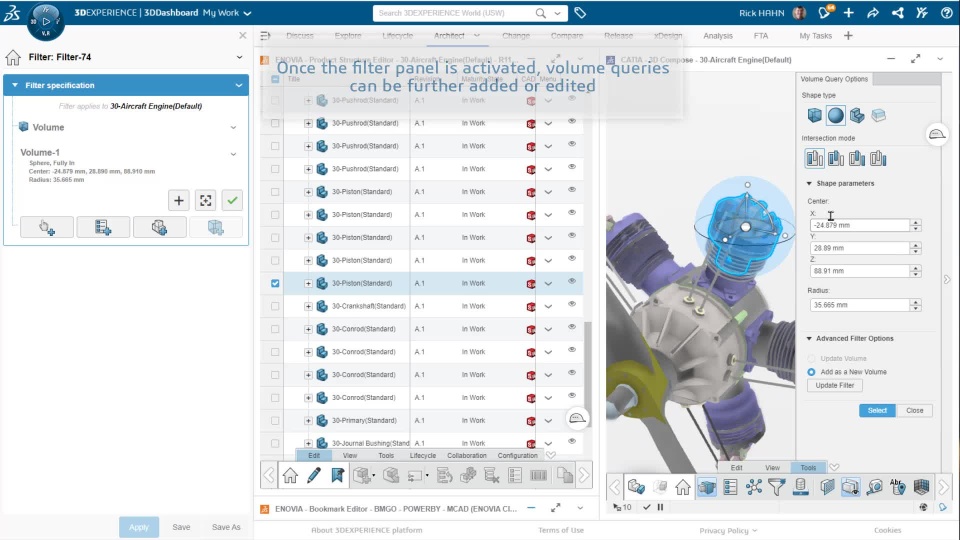
Task: Click the add product cube filter button
Action: 159,227
